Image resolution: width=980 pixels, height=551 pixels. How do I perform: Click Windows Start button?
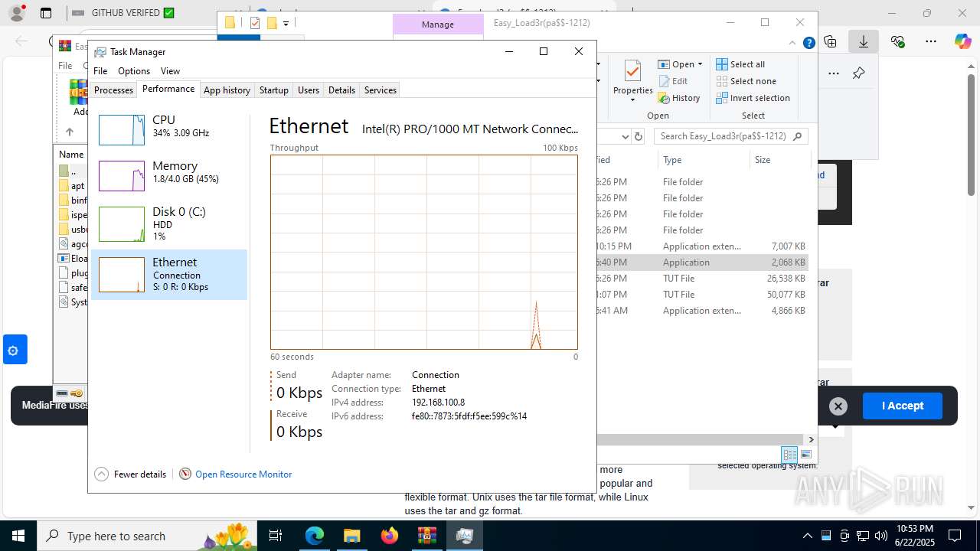18,536
